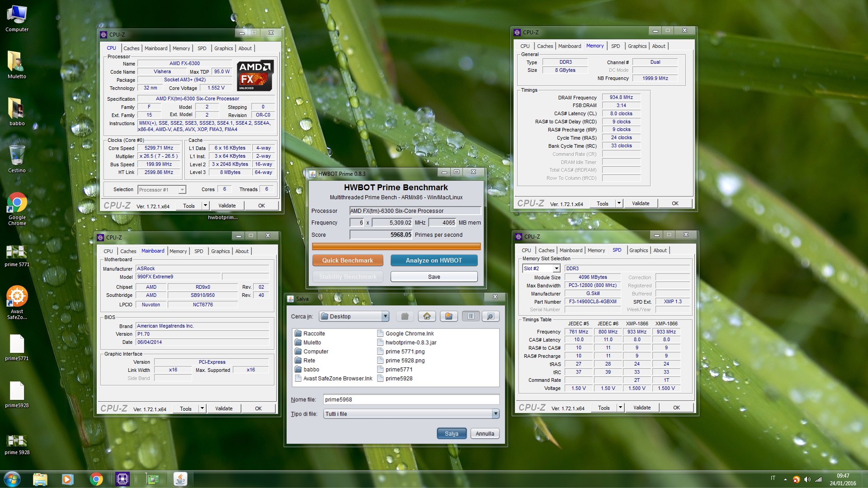The width and height of the screenshot is (868, 488).
Task: Click Validate in the CPU tab window
Action: (227, 206)
